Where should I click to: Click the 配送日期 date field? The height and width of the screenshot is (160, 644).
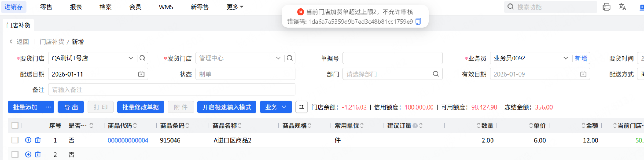[98, 74]
